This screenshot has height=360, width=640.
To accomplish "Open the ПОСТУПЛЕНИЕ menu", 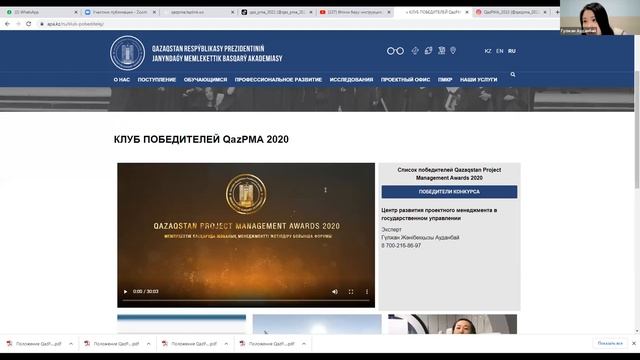I will [157, 80].
